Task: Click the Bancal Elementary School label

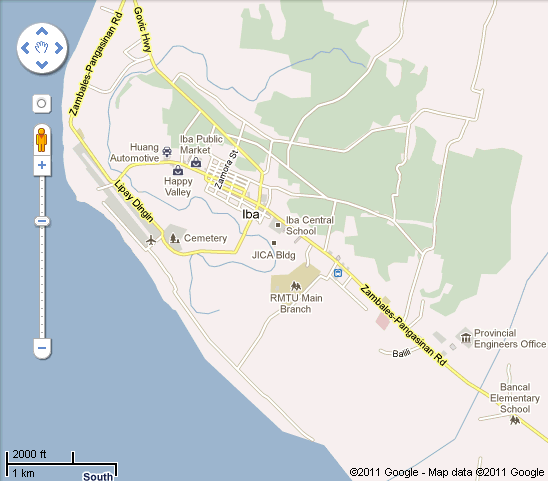Action: click(x=515, y=398)
